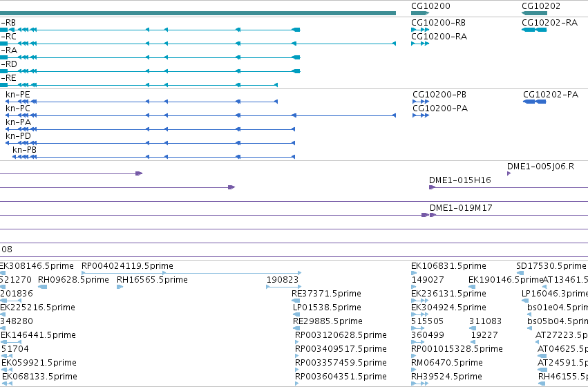This screenshot has width=588, height=387.
Task: Select the DME1-019M17 clone label
Action: pos(461,208)
